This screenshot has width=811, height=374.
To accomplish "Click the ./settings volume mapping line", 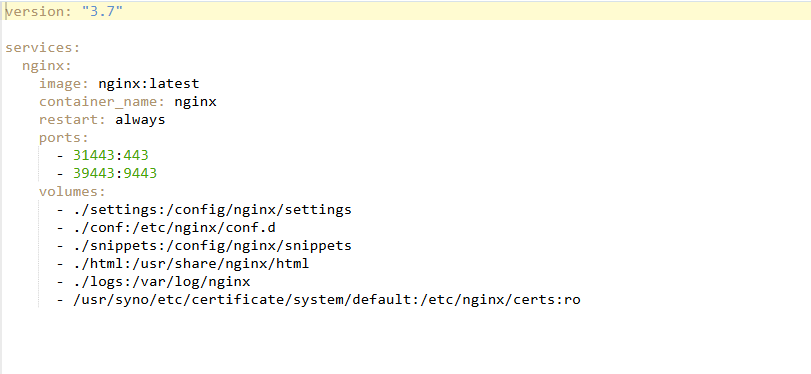I will coord(212,210).
